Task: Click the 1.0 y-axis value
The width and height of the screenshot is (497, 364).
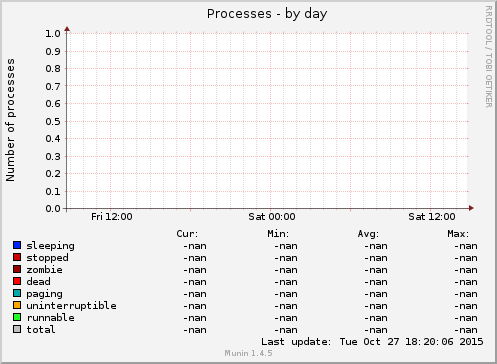Action: tap(53, 34)
